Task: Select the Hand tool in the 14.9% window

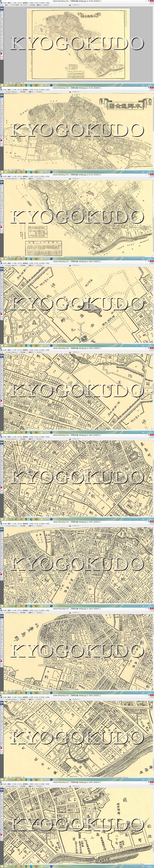Action: [2, 48]
